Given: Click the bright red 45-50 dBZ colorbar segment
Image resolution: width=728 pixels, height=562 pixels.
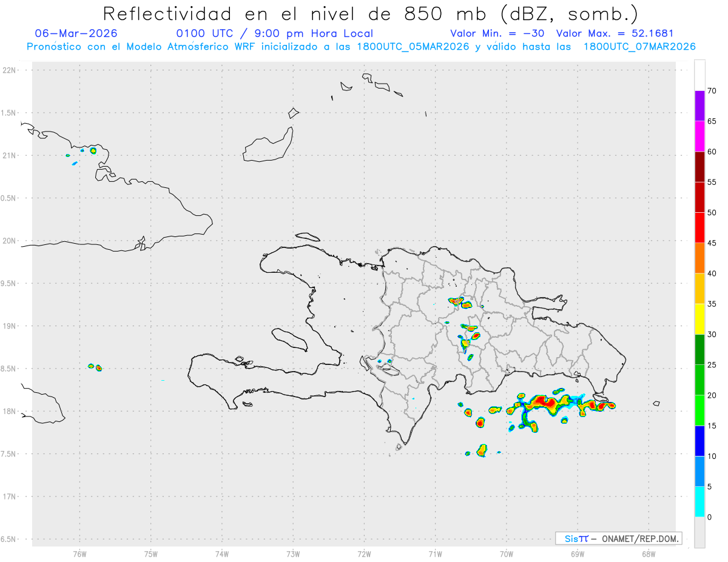Looking at the screenshot, I should (x=699, y=228).
